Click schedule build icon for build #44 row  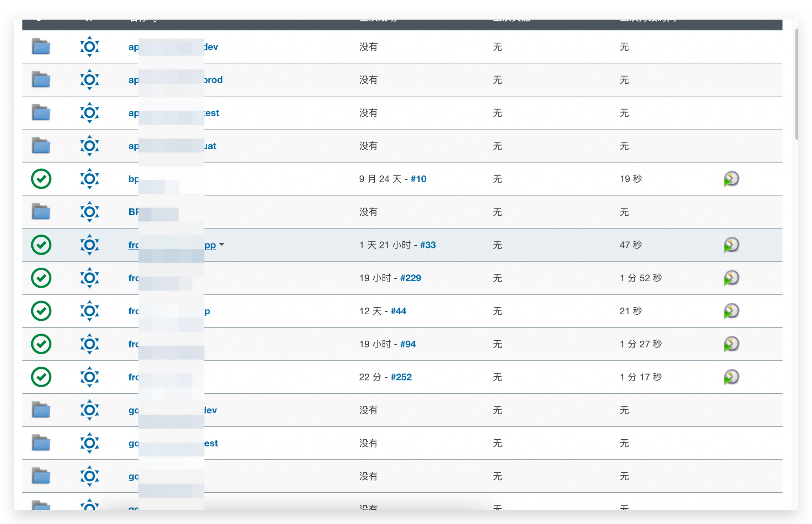point(731,311)
